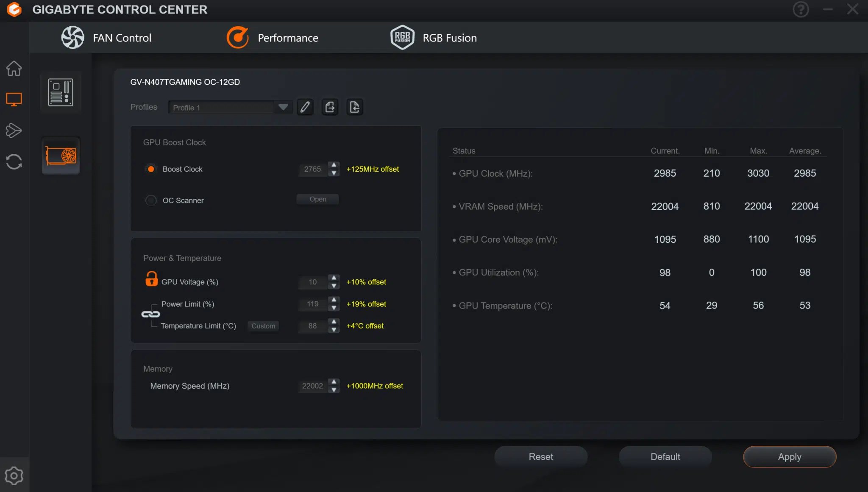Click the +10% offset text
This screenshot has height=492, width=868.
click(x=366, y=282)
